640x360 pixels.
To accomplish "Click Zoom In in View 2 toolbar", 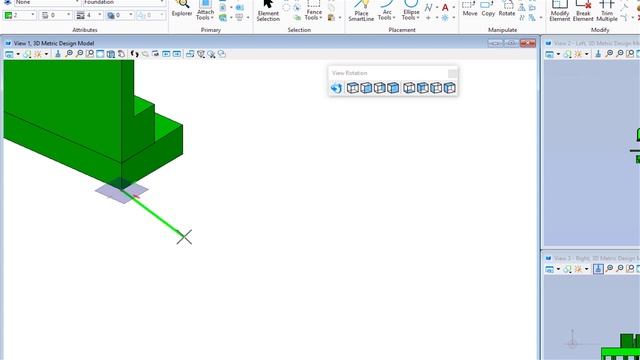I will [609, 54].
